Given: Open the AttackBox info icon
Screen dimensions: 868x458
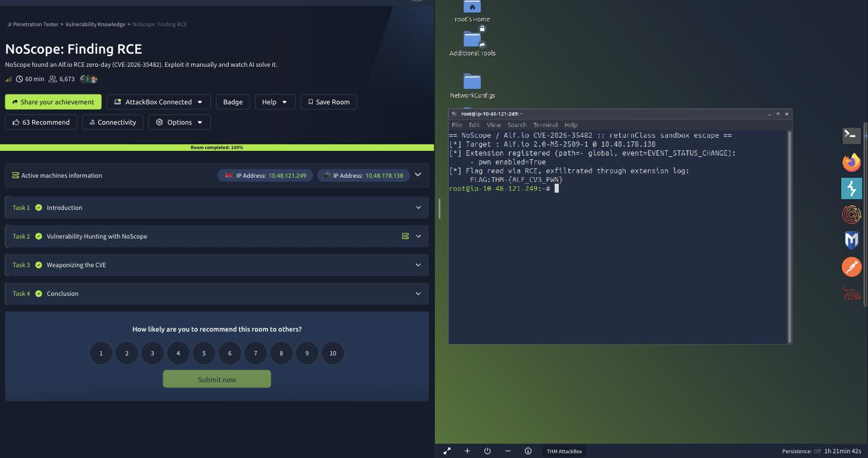Looking at the screenshot, I should [528, 451].
